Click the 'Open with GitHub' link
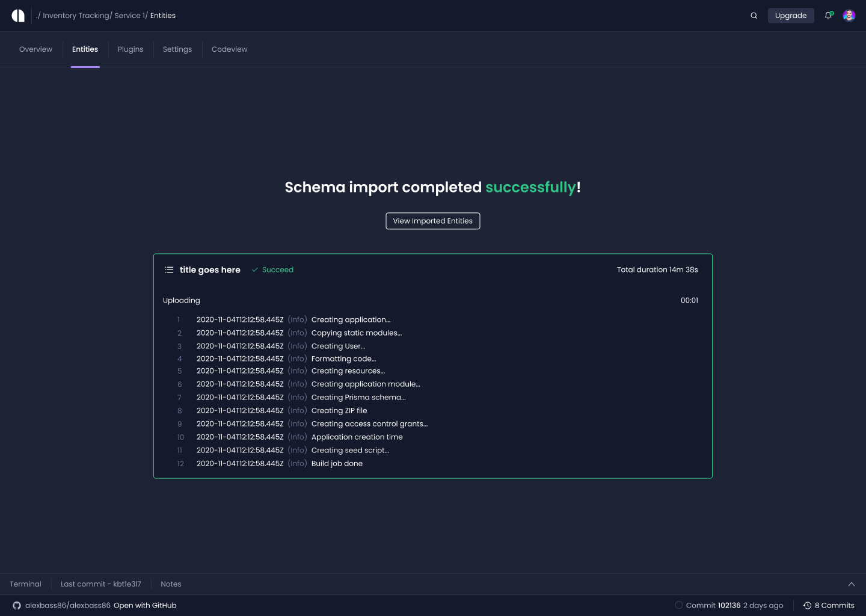This screenshot has height=616, width=866. coord(144,605)
